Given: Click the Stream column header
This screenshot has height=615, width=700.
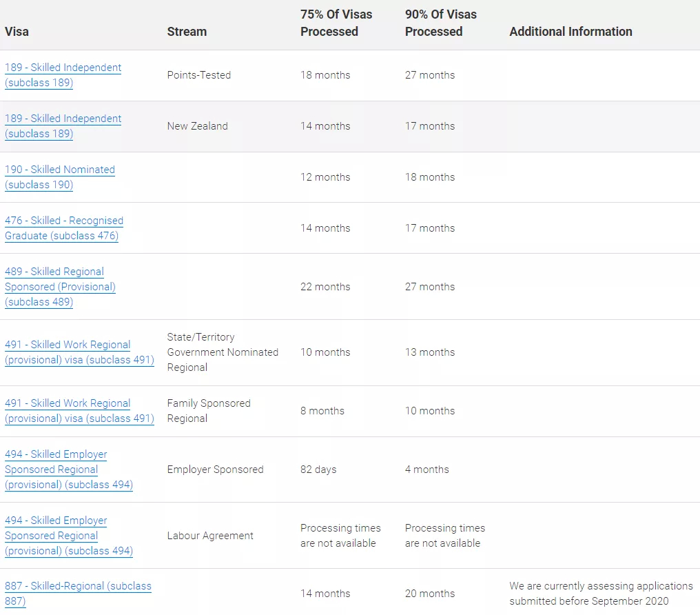Looking at the screenshot, I should [x=187, y=32].
